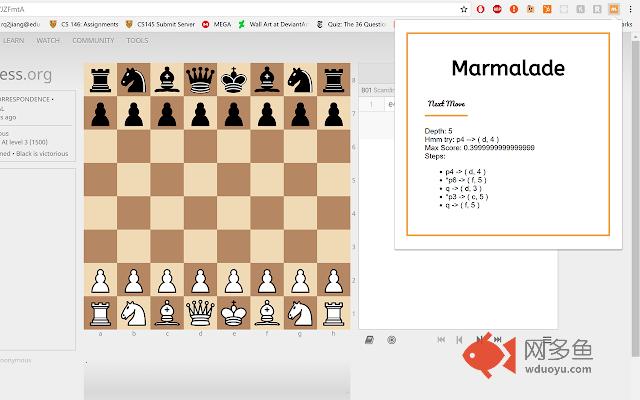
Task: Click the last step 'q -> ( f, 5 )'
Action: 462,204
